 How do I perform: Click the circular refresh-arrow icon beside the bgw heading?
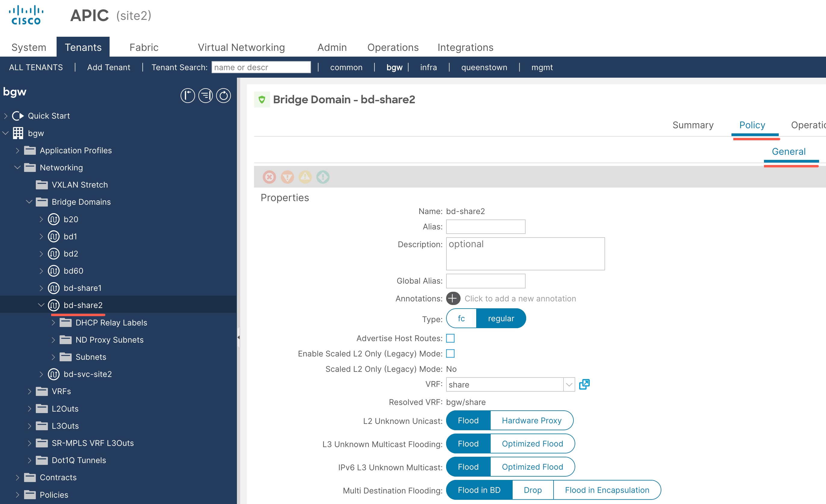point(224,95)
